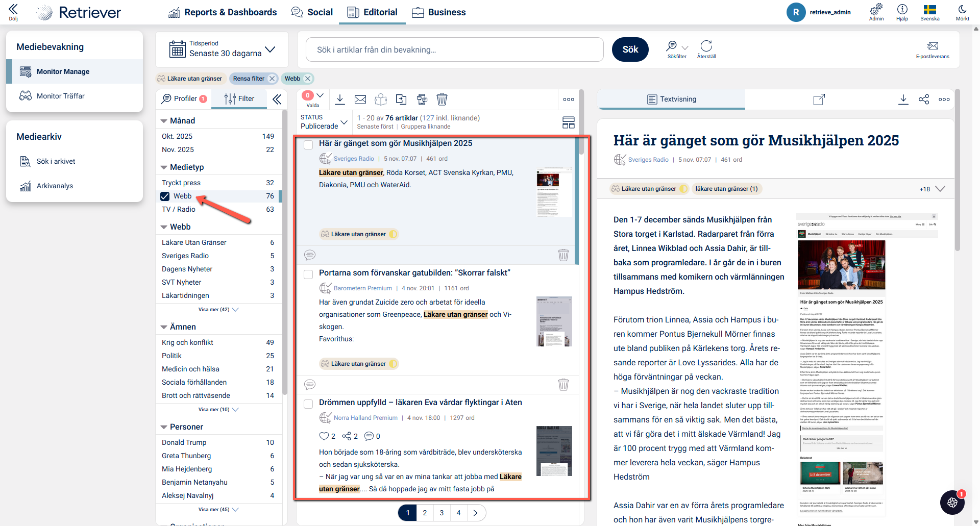
Task: Click the article list vertical scrollbar
Action: click(581, 122)
